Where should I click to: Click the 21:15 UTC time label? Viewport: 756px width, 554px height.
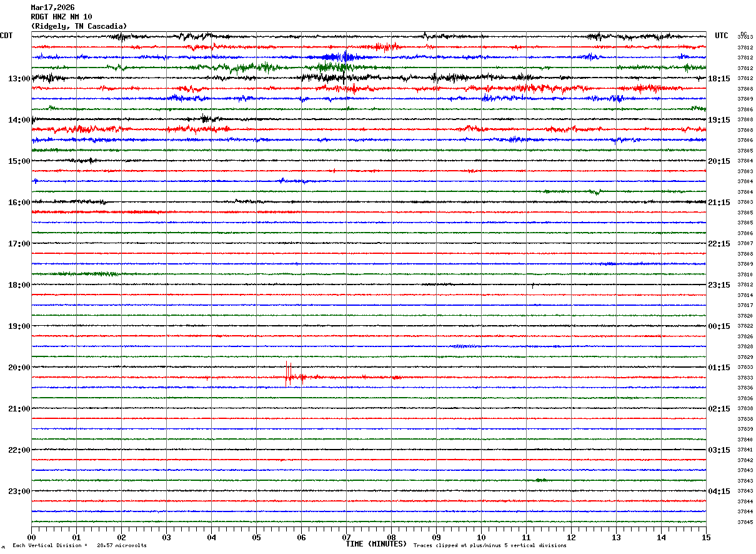click(x=719, y=203)
